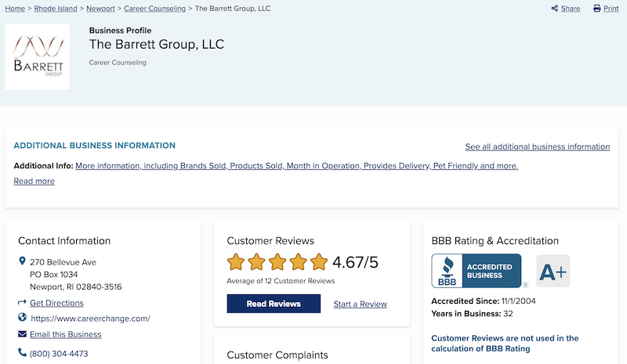Click the globe website icon

pos(23,317)
